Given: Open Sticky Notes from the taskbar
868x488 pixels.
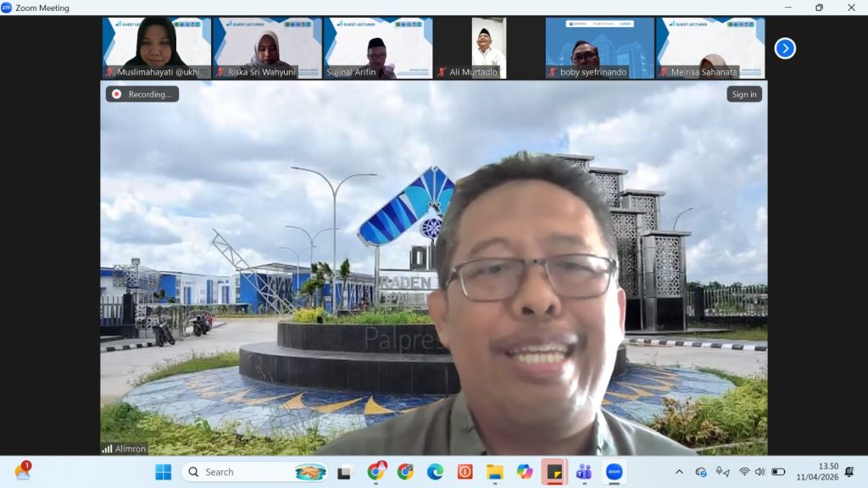Looking at the screenshot, I should click(554, 472).
